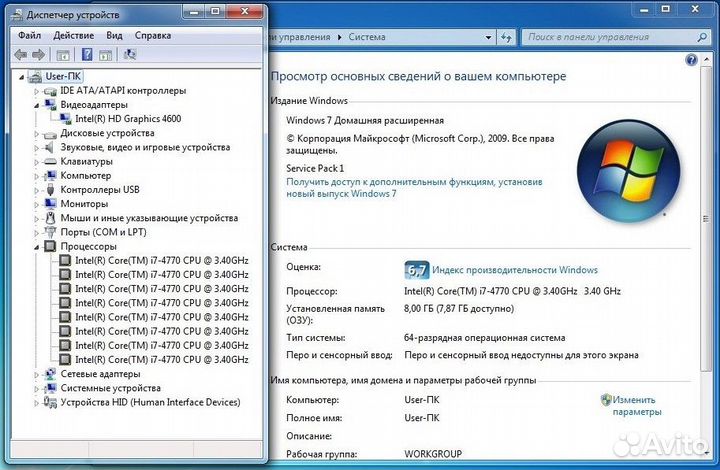720x470 pixels.
Task: Select last i7-4770 CPU entry in the list
Action: click(162, 360)
